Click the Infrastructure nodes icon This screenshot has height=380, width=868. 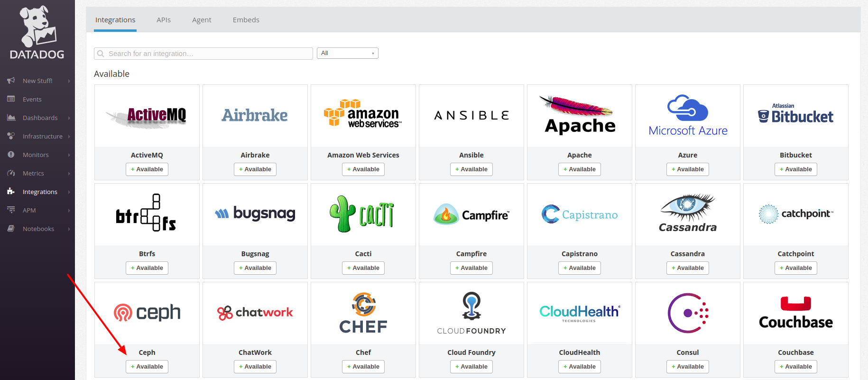coord(11,136)
